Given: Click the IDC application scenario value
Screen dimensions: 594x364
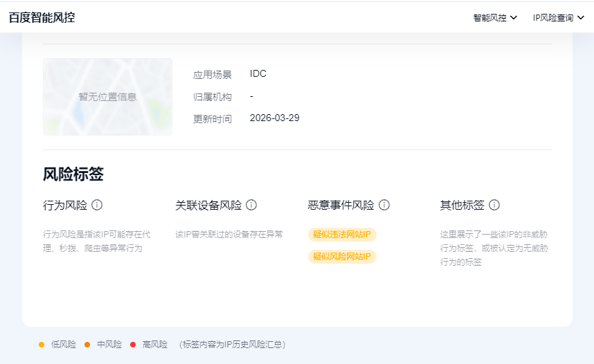Looking at the screenshot, I should click(258, 74).
